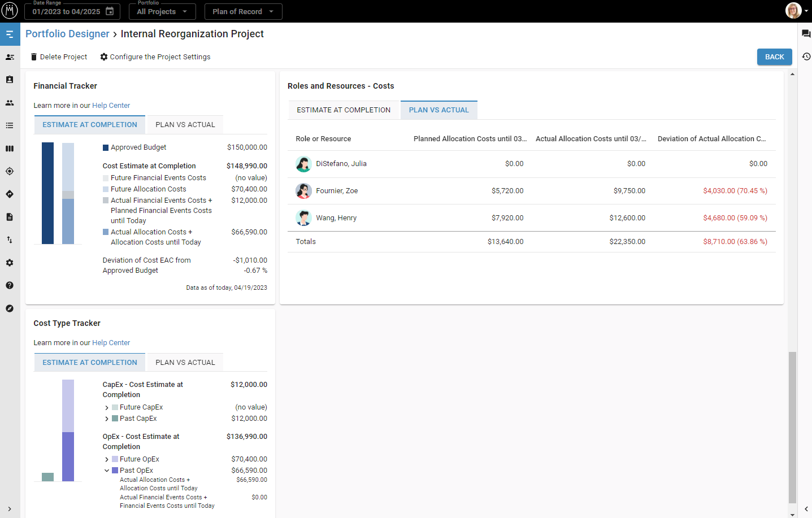Open the contact-card list sidebar icon
Image resolution: width=812 pixels, height=518 pixels.
pyautogui.click(x=10, y=57)
